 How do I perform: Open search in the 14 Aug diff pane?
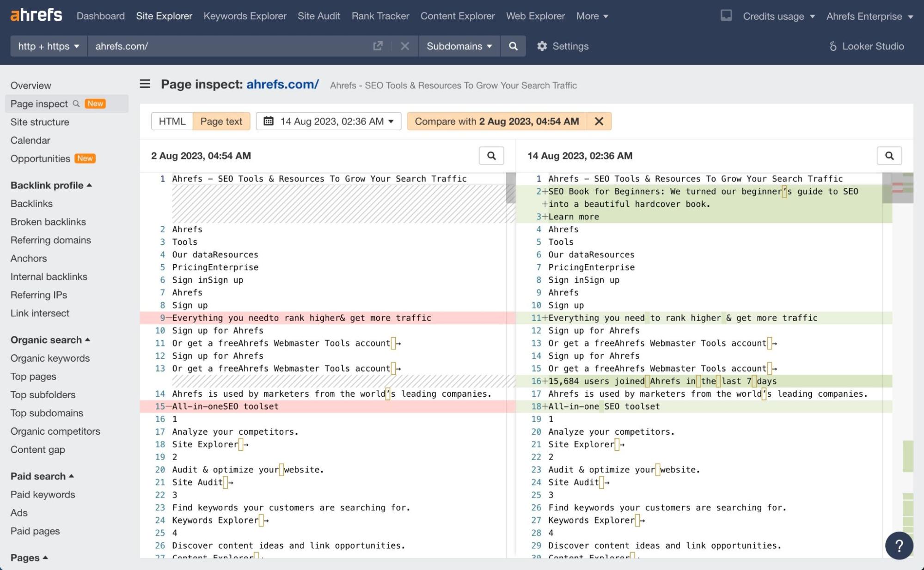[x=889, y=156]
